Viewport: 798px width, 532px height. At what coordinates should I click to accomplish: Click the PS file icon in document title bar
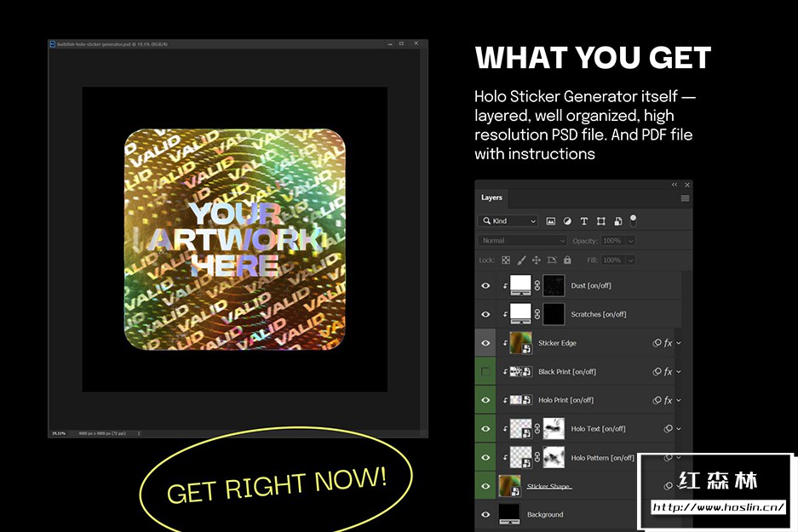click(x=53, y=44)
